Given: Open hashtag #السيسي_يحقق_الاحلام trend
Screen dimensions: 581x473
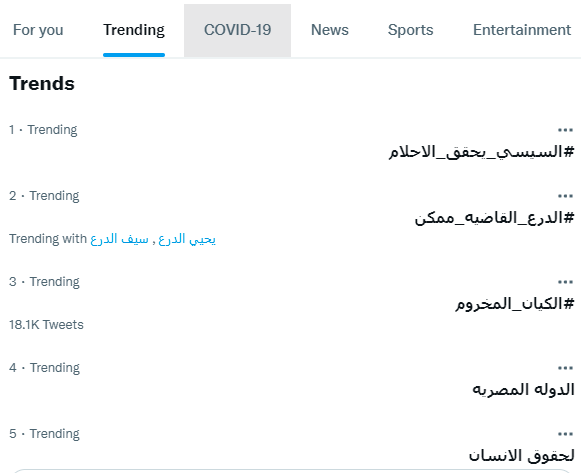Looking at the screenshot, I should 481,152.
